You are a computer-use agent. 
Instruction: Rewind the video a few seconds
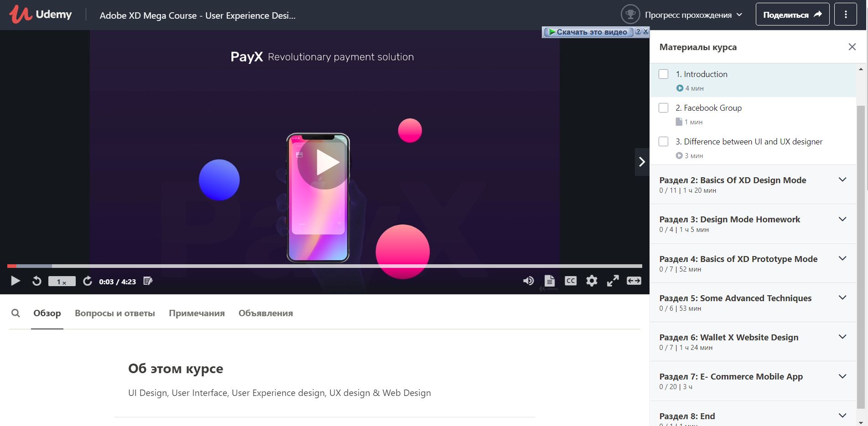point(37,281)
